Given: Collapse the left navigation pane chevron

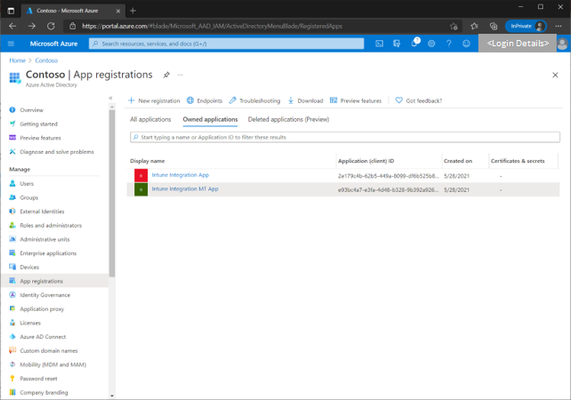Looking at the screenshot, I should click(110, 98).
